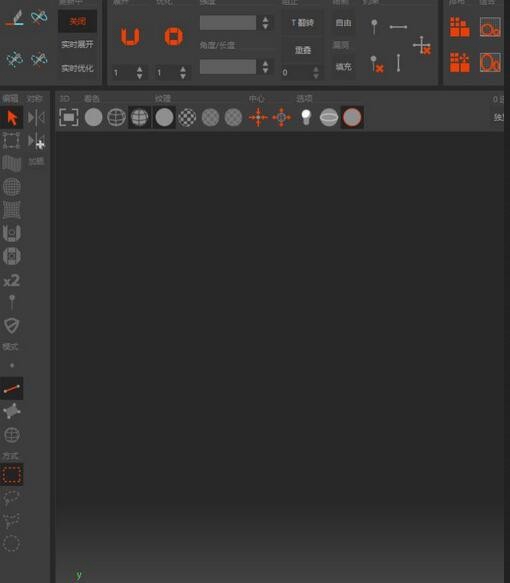This screenshot has width=510, height=583.
Task: Open the 对称 symmetry tab
Action: (x=34, y=99)
